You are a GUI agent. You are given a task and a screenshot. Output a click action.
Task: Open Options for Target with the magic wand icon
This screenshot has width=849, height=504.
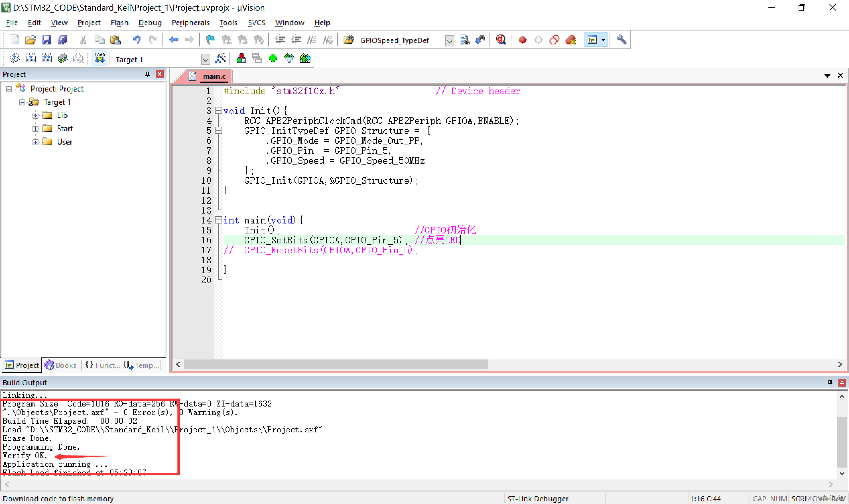[x=221, y=58]
